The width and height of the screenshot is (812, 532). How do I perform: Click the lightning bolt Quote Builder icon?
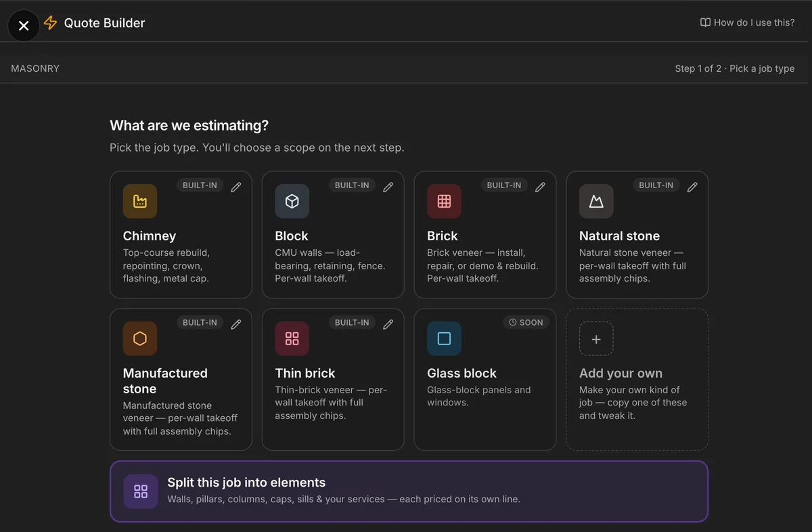50,23
